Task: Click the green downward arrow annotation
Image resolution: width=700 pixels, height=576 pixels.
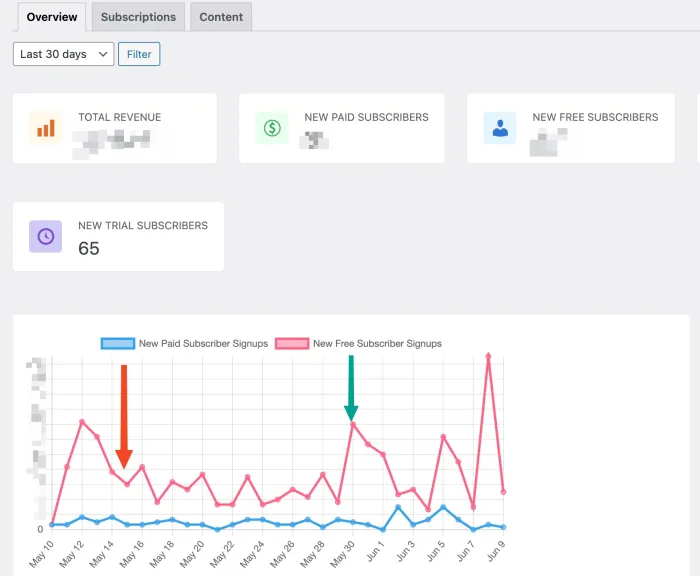Action: [x=351, y=388]
